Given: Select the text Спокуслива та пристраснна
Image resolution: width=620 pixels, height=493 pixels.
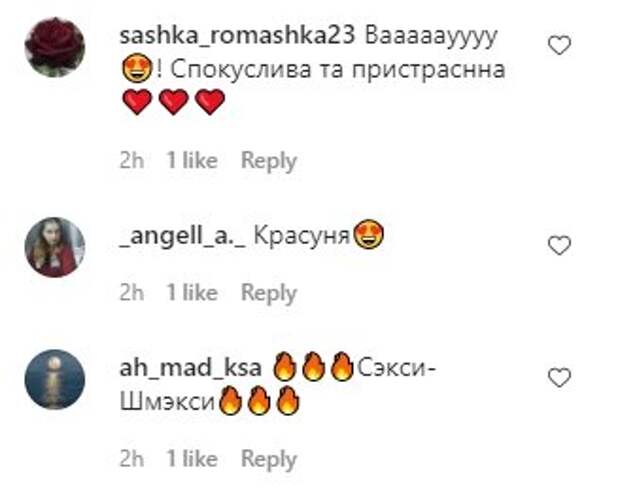Looking at the screenshot, I should click(x=338, y=70).
